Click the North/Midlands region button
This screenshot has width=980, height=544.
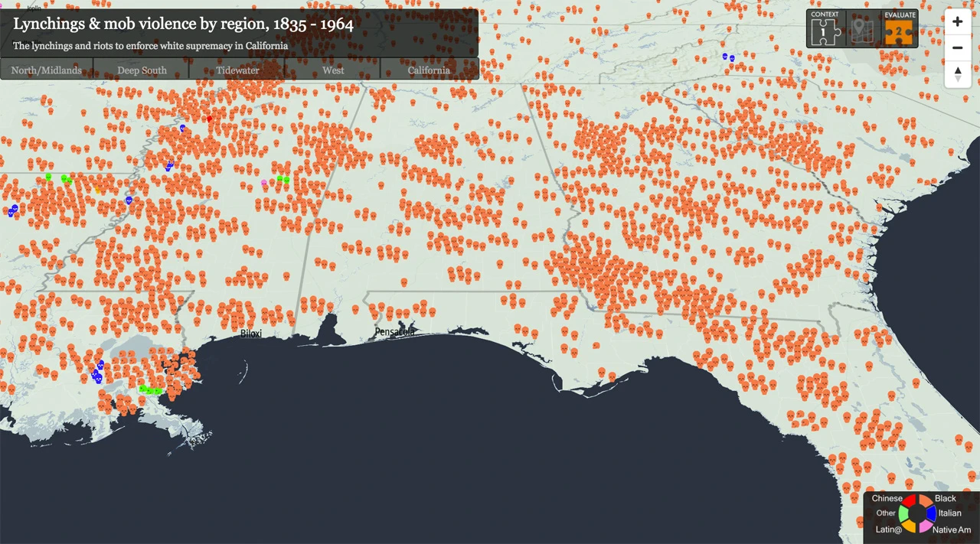coord(46,70)
